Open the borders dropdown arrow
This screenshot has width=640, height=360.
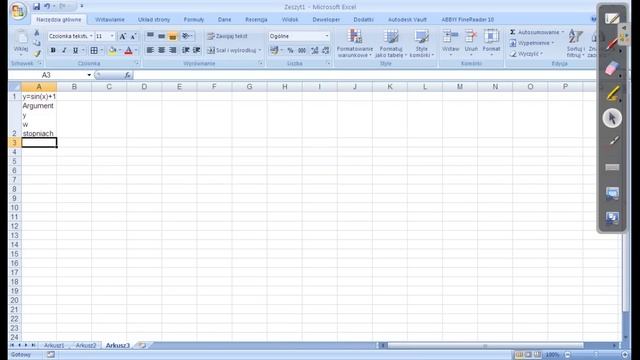[x=102, y=51]
